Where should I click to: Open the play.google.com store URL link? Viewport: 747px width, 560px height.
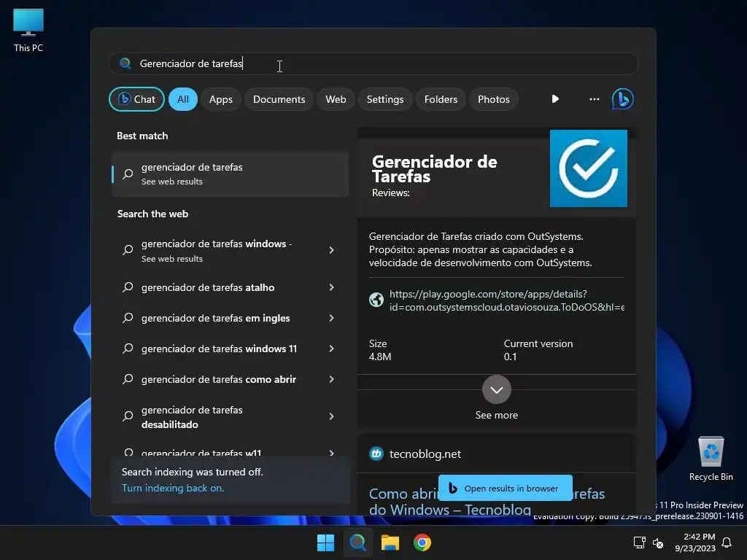[507, 300]
